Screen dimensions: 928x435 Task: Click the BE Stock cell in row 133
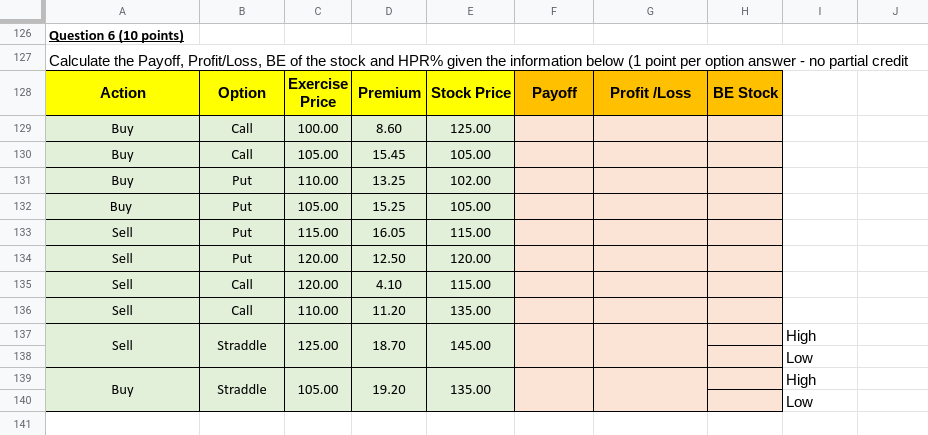745,233
